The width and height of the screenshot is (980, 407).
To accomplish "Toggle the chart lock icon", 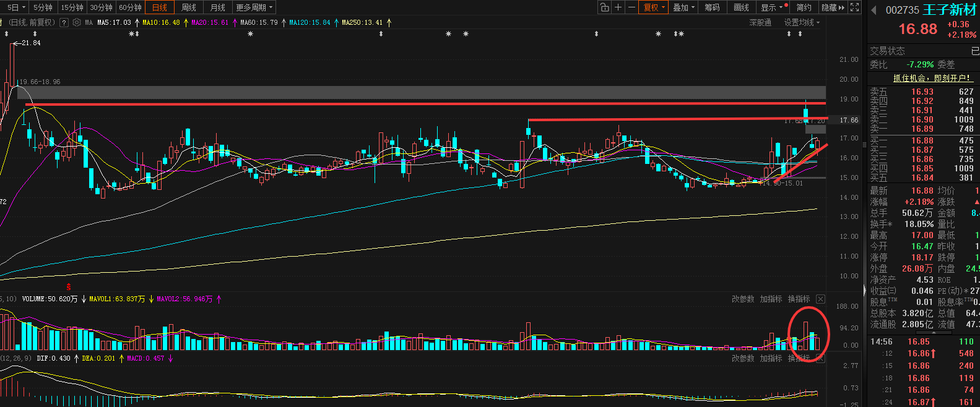I will click(x=604, y=7).
